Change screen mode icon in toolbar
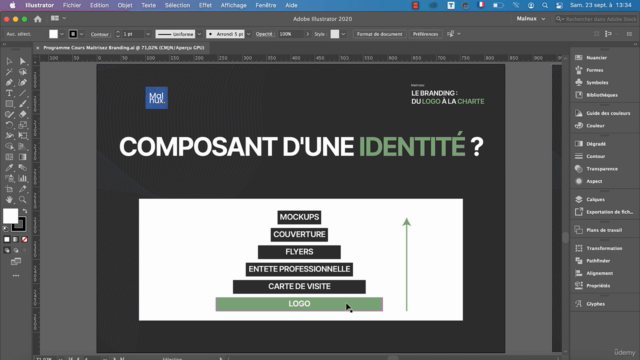The width and height of the screenshot is (640, 360). [16, 261]
